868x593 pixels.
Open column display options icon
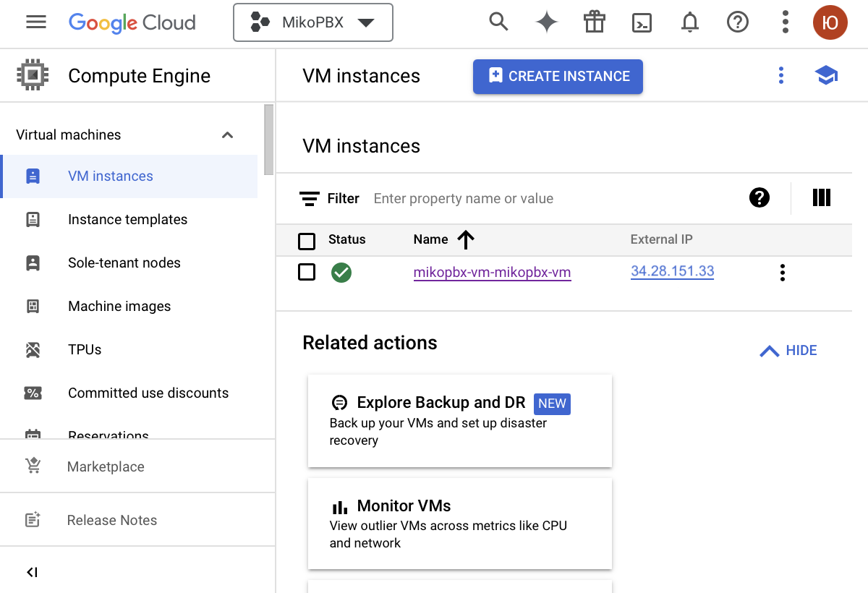coord(821,198)
